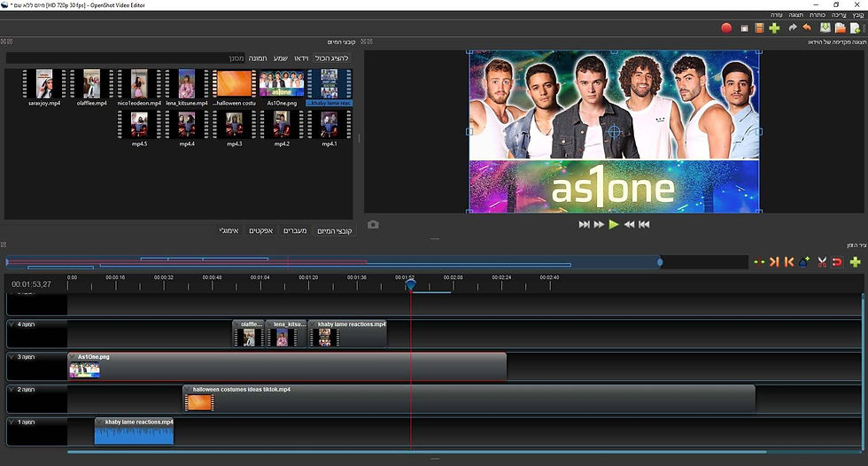Screen dimensions: 868x466
Task: Click green plus Add Track icon on timeline
Action: 856,261
